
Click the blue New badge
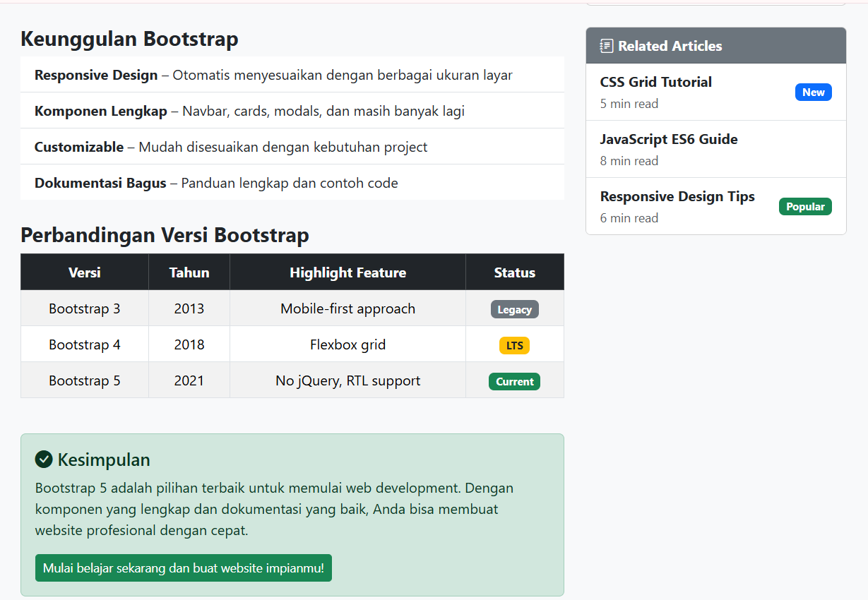coord(813,92)
